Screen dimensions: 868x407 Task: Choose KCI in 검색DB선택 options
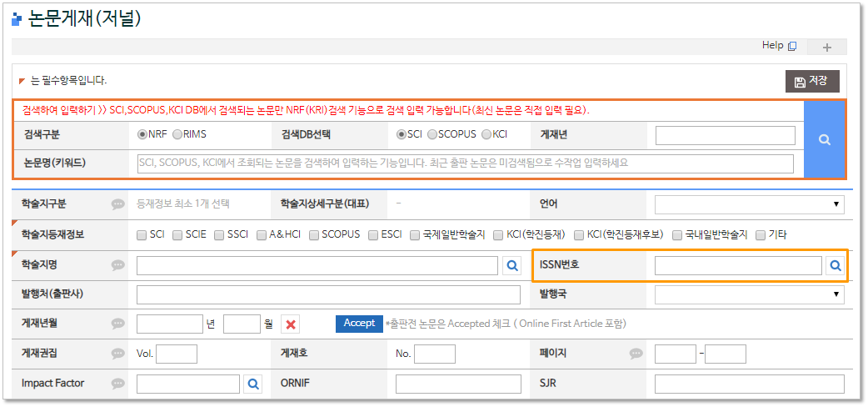tap(486, 134)
